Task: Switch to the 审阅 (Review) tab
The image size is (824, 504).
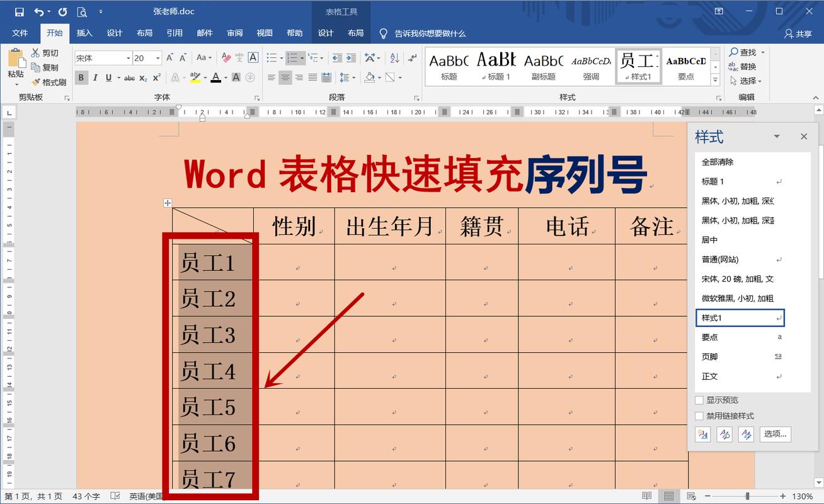Action: point(235,33)
